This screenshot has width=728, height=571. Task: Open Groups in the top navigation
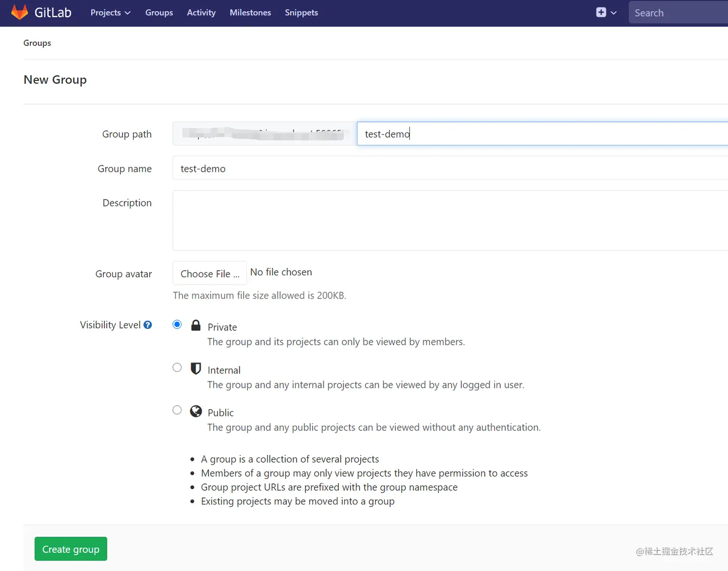click(x=159, y=13)
